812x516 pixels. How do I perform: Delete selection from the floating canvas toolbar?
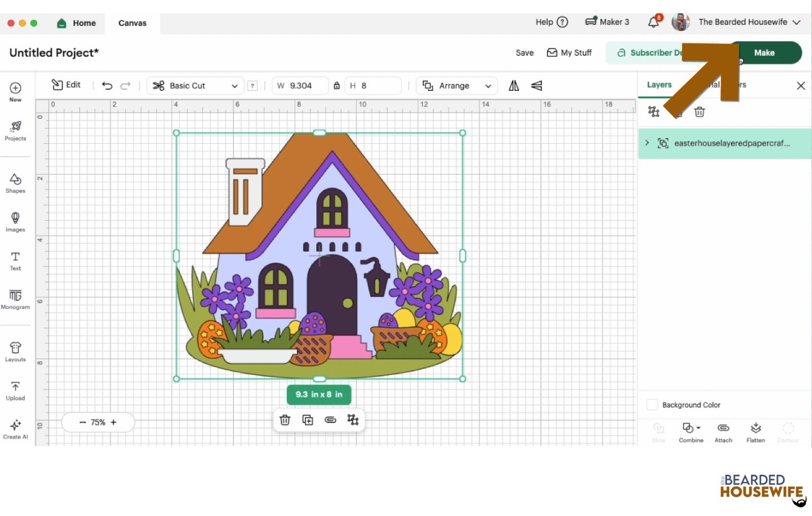(285, 420)
